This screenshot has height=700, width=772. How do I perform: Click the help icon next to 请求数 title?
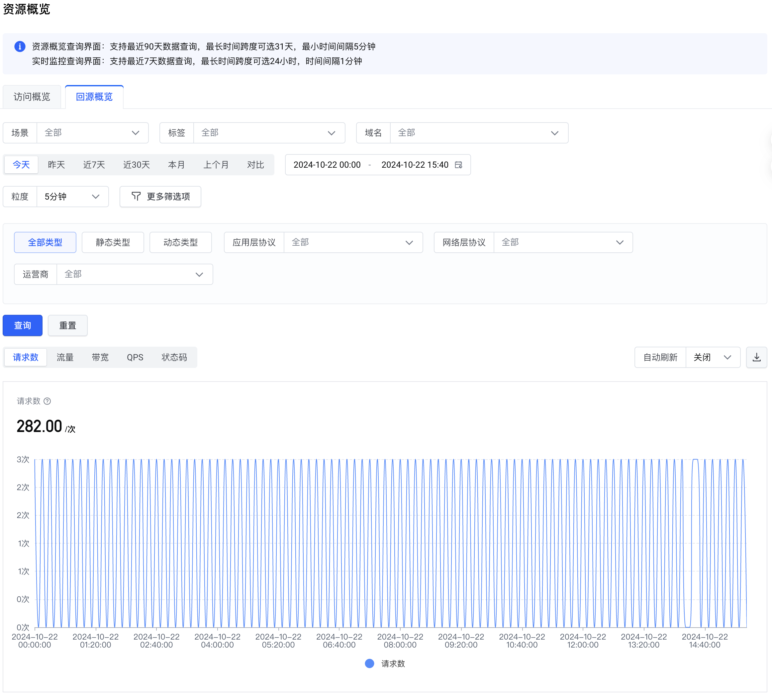(x=47, y=401)
